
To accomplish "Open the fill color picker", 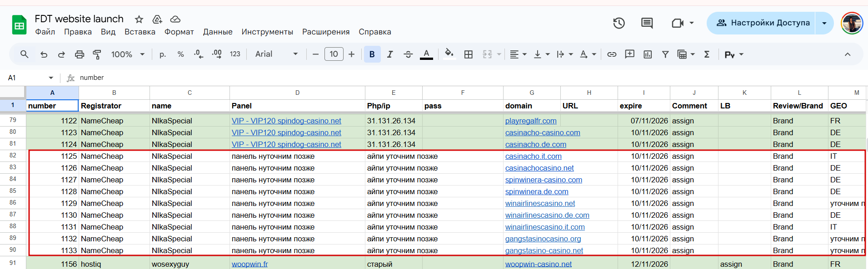I will pos(449,54).
